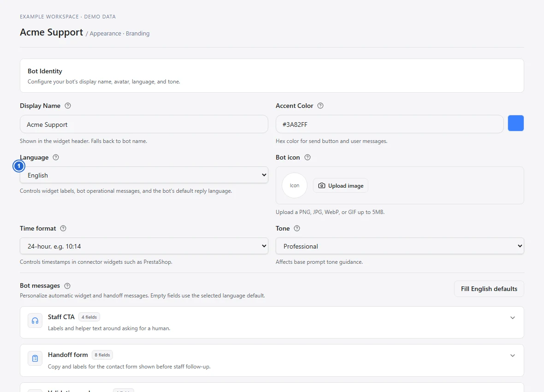Click the Upload image button
The image size is (544, 392).
340,185
